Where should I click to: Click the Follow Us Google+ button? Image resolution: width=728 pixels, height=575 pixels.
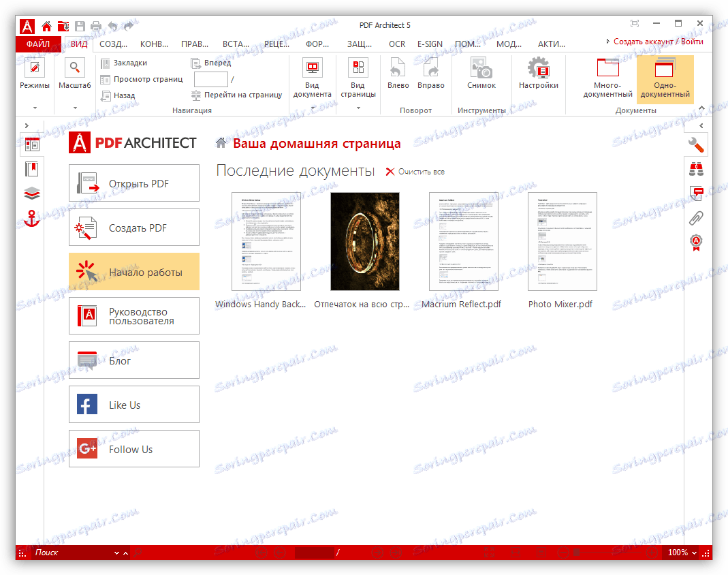point(134,449)
